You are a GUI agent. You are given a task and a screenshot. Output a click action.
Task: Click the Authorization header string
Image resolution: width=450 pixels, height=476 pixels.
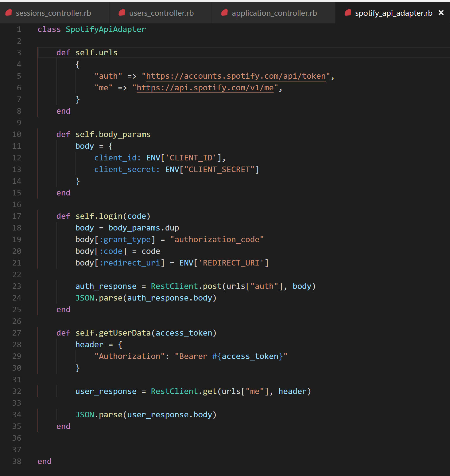pyautogui.click(x=130, y=356)
